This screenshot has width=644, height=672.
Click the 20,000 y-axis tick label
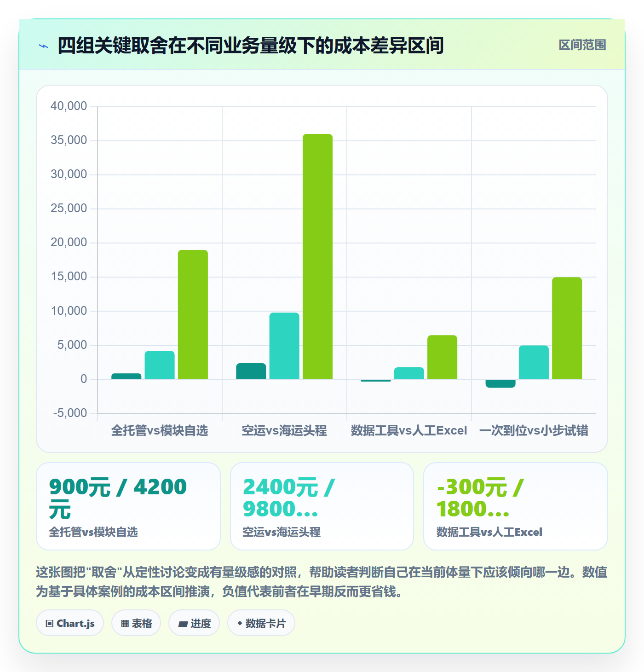coord(69,243)
